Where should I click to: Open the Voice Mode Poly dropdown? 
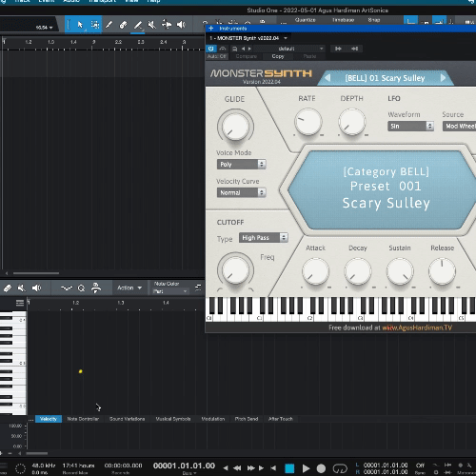241,164
